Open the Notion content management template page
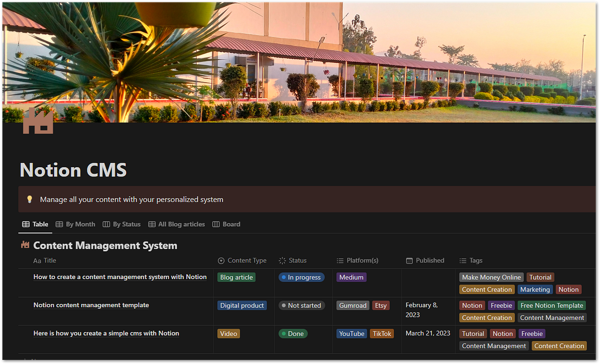The image size is (600, 364). click(91, 305)
